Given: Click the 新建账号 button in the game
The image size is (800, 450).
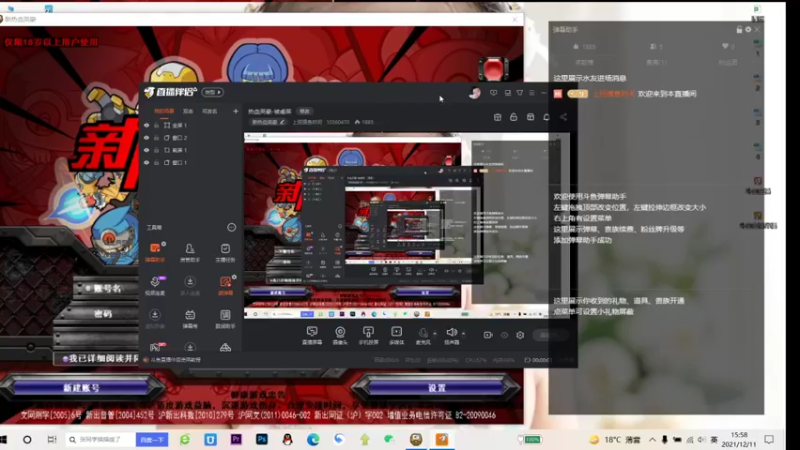Looking at the screenshot, I should pyautogui.click(x=82, y=388).
